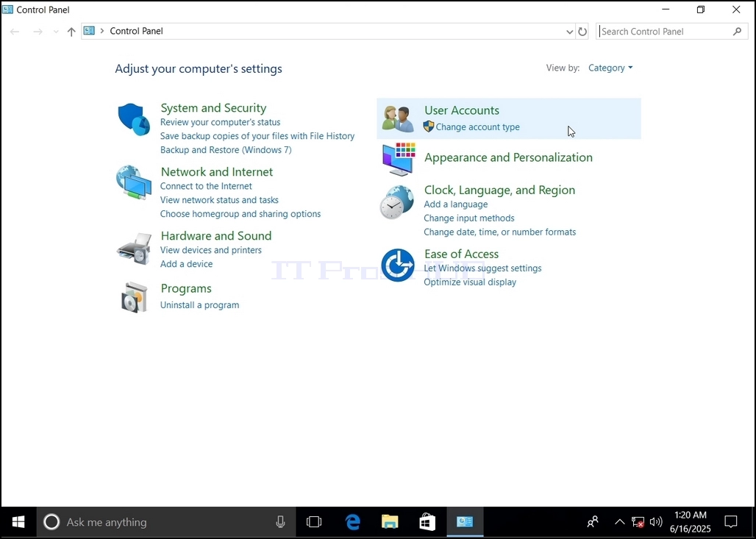Click Clock, Language, and Region heading
Viewport: 756px width, 539px height.
tap(500, 190)
